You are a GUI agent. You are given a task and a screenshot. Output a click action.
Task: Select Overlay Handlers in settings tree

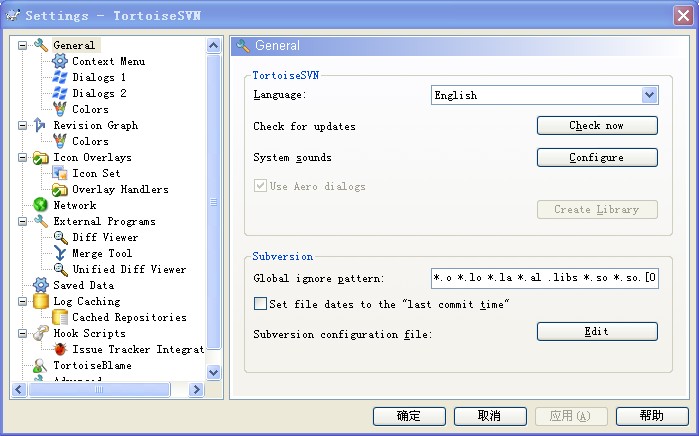pos(120,189)
